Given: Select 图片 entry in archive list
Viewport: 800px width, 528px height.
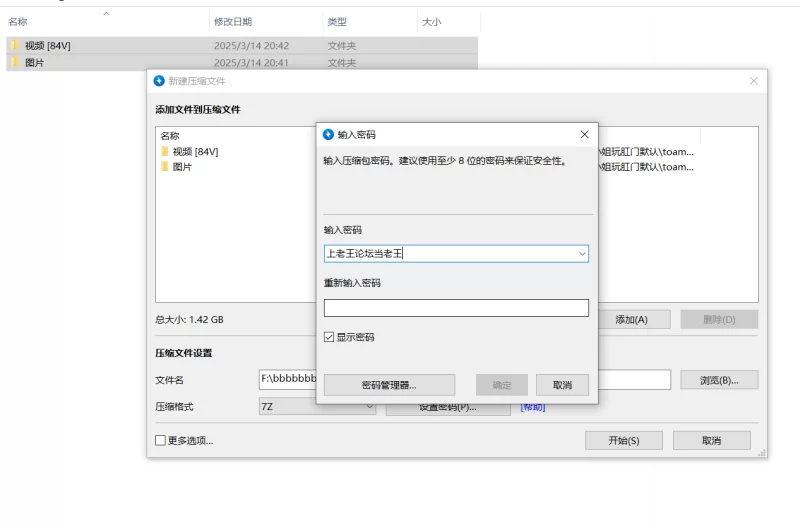Looking at the screenshot, I should pyautogui.click(x=182, y=167).
